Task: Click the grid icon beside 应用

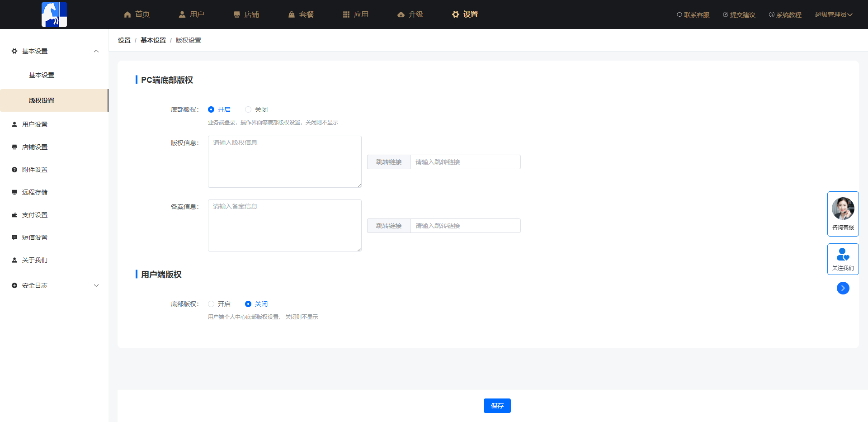Action: (x=346, y=14)
